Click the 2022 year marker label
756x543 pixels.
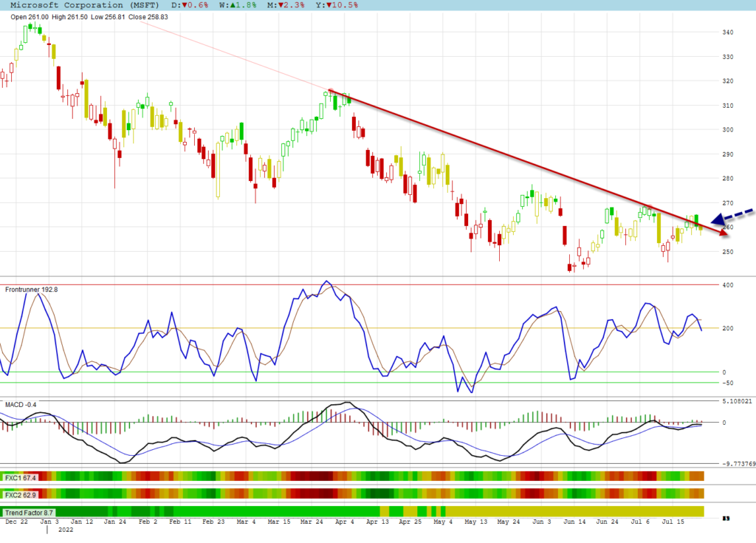(66, 530)
